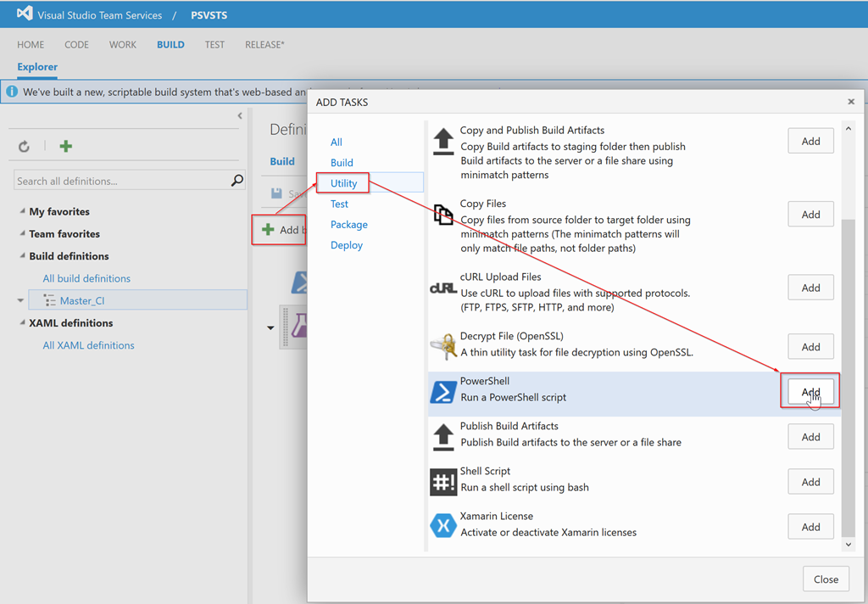Collapse the Build definitions section
868x604 pixels.
pos(22,256)
